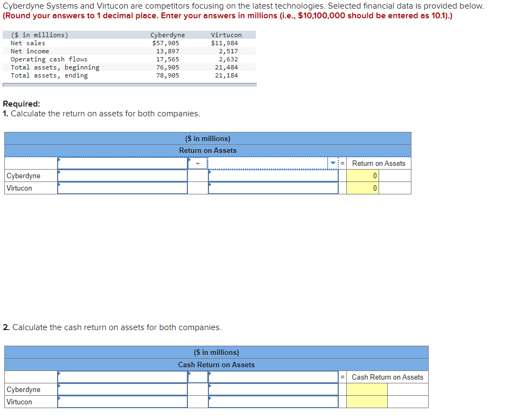Select Virtucon Cash Return on Assets result cell

[367, 402]
